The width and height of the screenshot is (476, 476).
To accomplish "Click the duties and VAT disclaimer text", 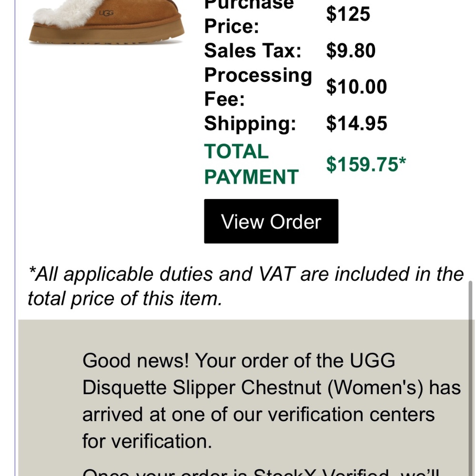I will (238, 286).
